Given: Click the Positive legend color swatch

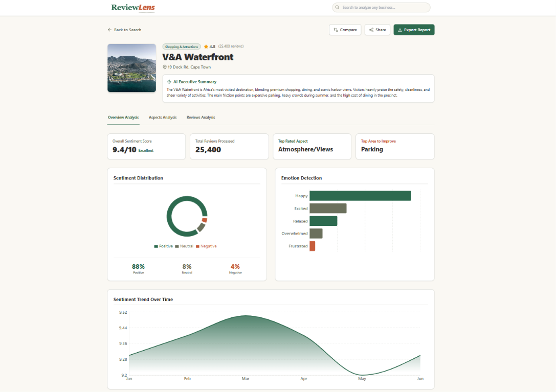Looking at the screenshot, I should [156, 246].
